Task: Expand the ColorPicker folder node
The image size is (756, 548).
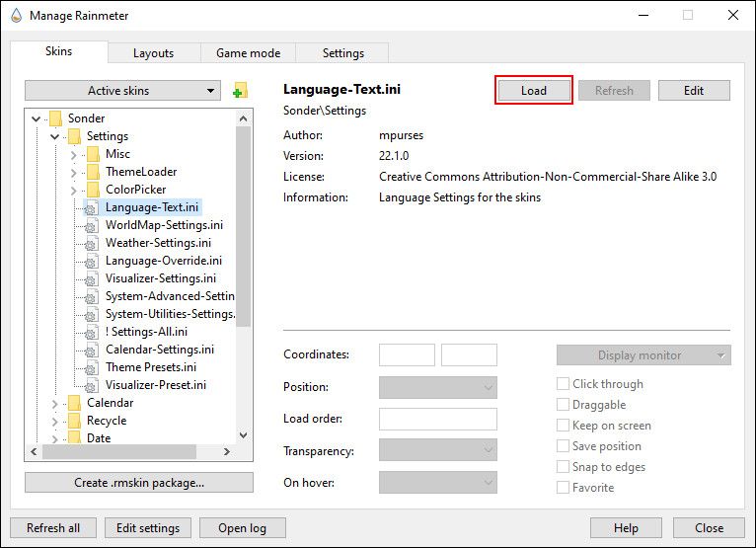Action: [73, 191]
